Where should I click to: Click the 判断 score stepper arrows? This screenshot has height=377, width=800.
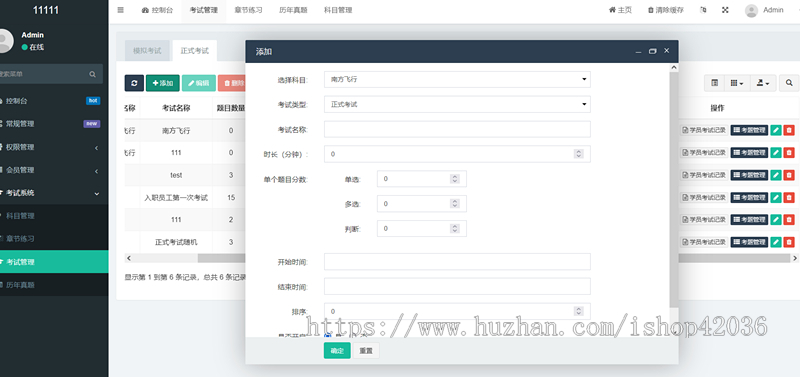point(455,229)
